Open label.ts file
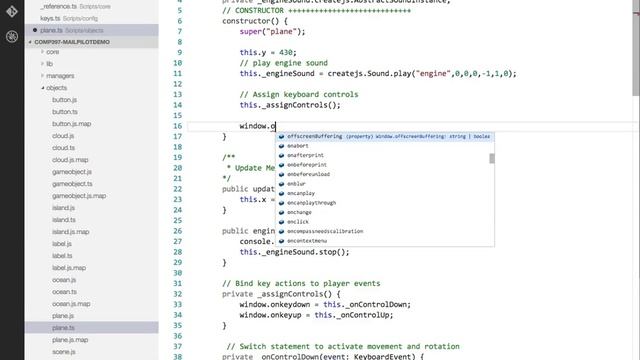 tap(62, 256)
